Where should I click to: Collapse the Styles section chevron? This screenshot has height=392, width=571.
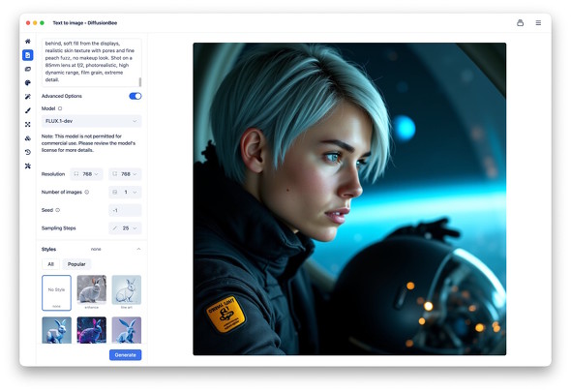tap(138, 249)
